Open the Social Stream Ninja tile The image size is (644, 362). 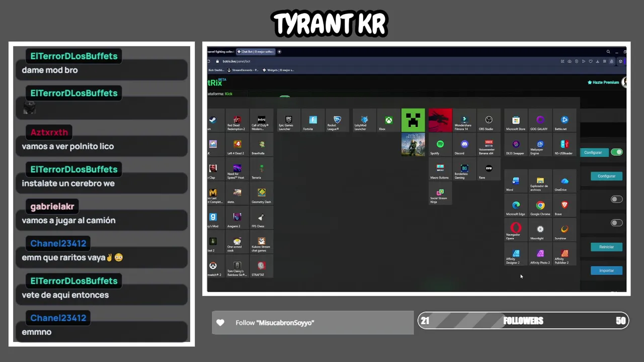click(x=440, y=194)
